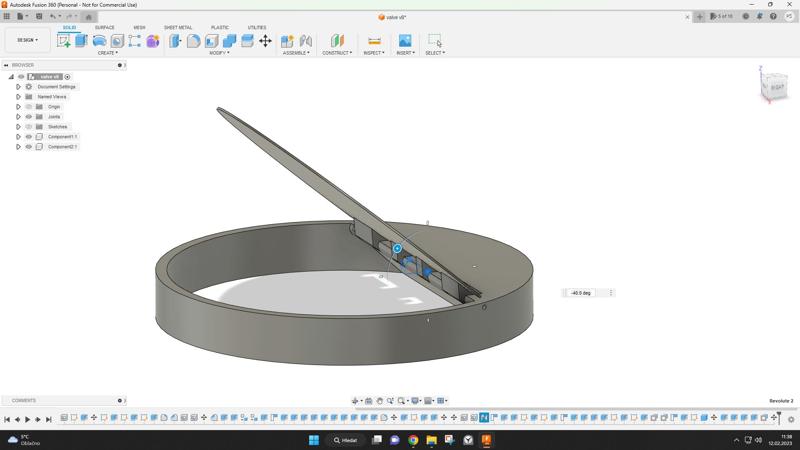Open the Modify menu label

click(219, 53)
